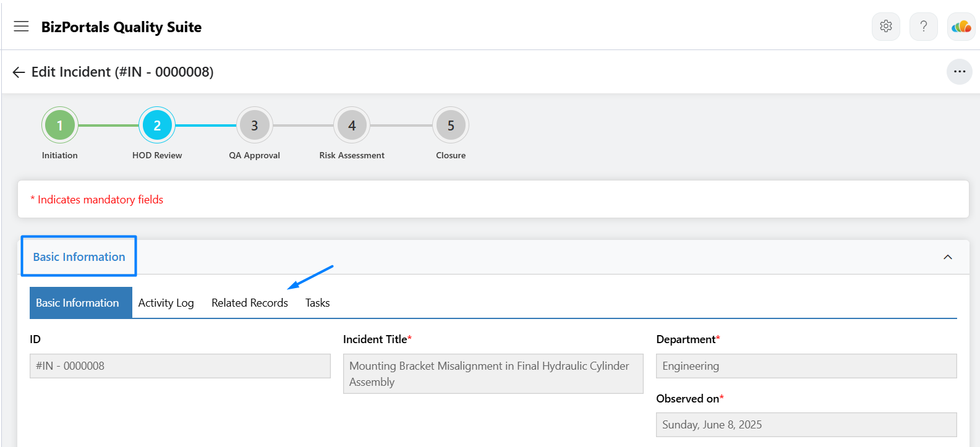Switch to the Basic Information tab

click(81, 302)
